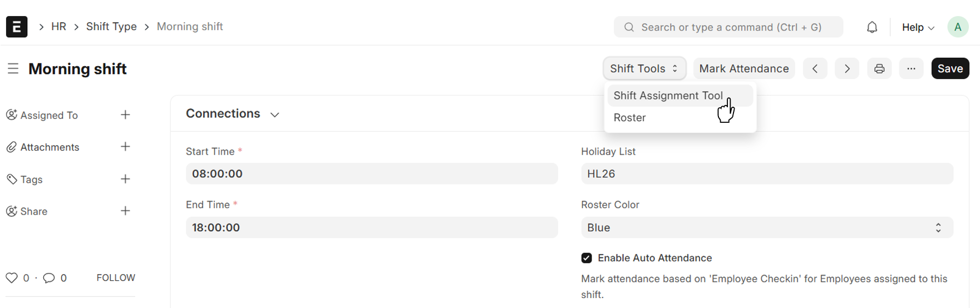Select Shift Assignment Tool menu item
The image size is (980, 308).
click(x=668, y=96)
